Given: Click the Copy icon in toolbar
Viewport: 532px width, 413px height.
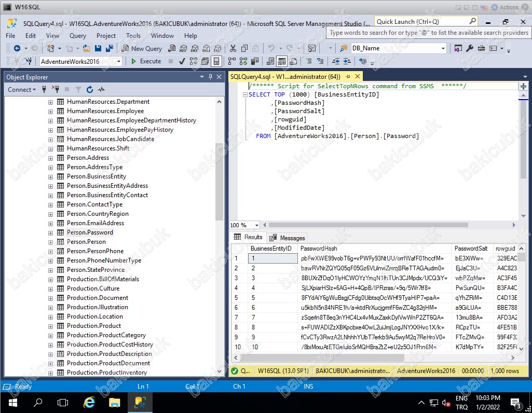Looking at the screenshot, I should 244,48.
